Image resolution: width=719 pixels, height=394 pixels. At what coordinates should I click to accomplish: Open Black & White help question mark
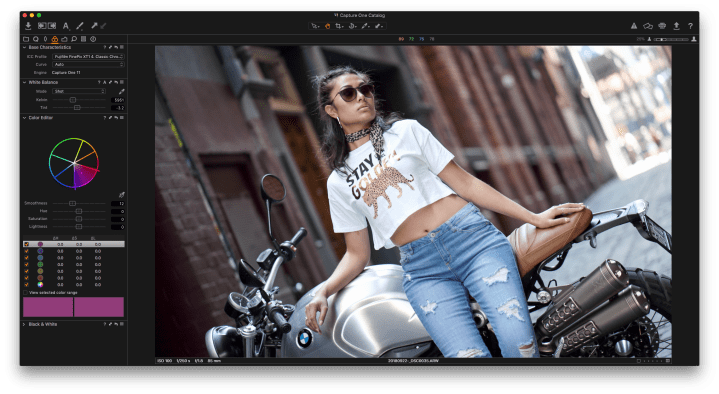coord(105,324)
